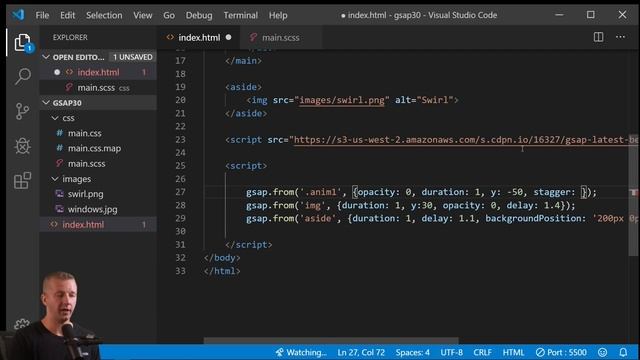Open the Search view icon

pyautogui.click(x=22, y=76)
